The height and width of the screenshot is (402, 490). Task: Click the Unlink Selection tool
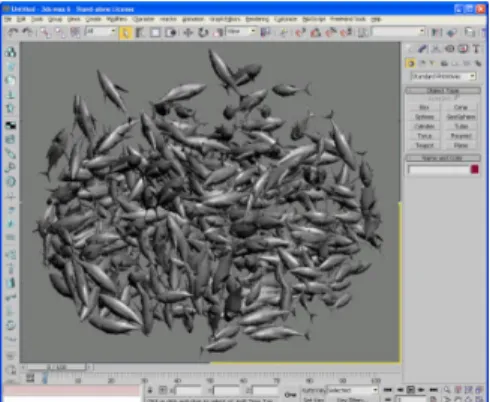pos(60,32)
